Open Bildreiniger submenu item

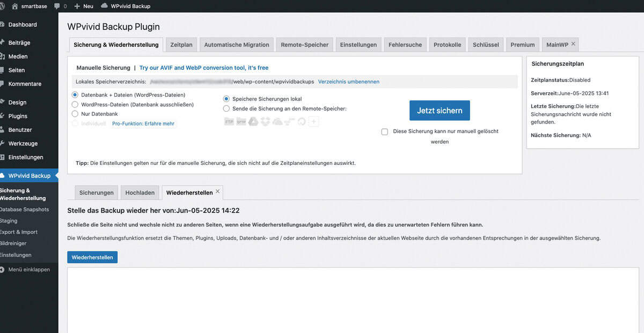pyautogui.click(x=13, y=243)
